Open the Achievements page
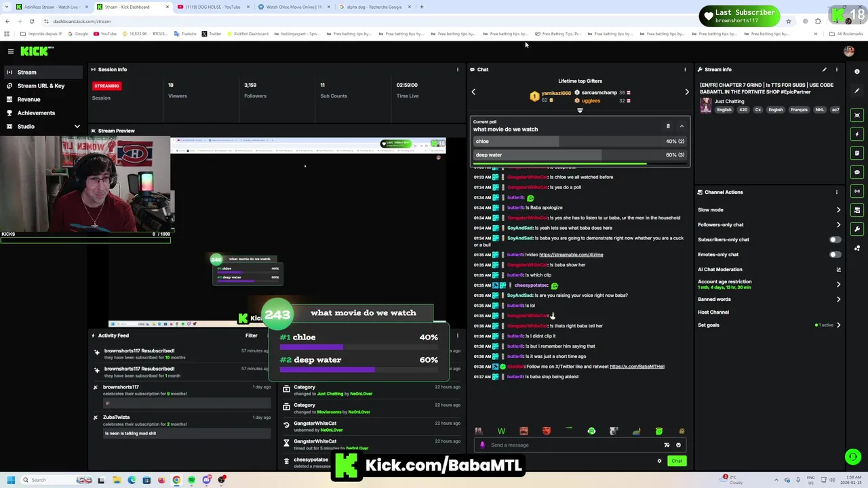Viewport: 868px width, 488px height. tap(36, 113)
